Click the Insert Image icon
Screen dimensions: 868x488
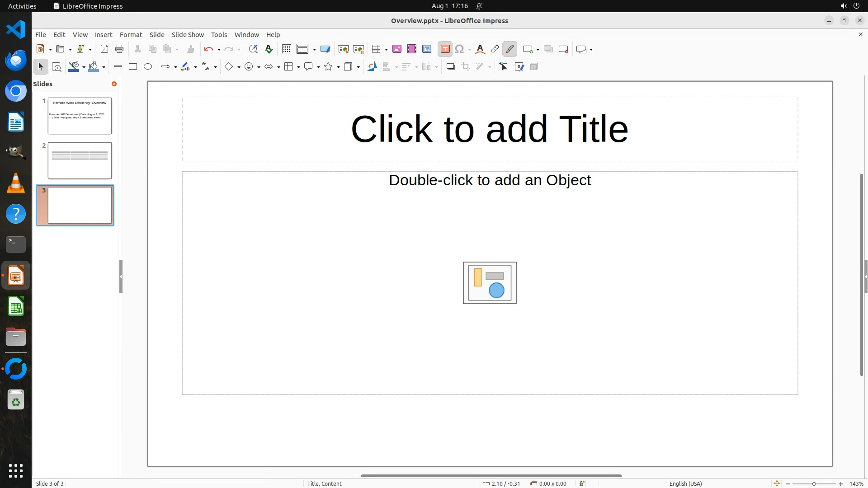pyautogui.click(x=397, y=49)
